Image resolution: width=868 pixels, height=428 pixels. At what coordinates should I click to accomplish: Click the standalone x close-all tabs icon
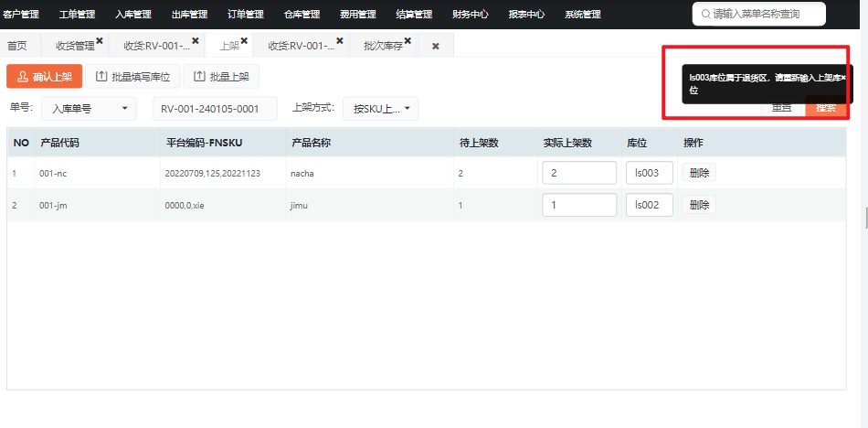click(x=436, y=47)
